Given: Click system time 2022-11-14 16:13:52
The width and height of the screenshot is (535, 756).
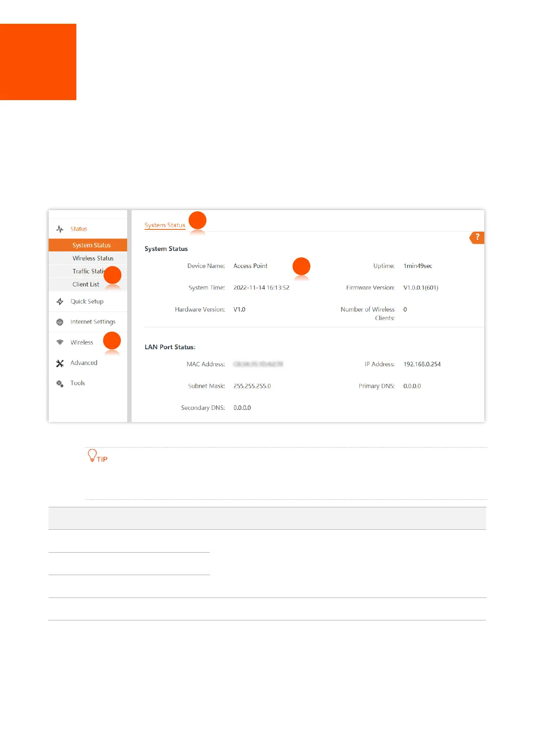Looking at the screenshot, I should click(x=261, y=288).
